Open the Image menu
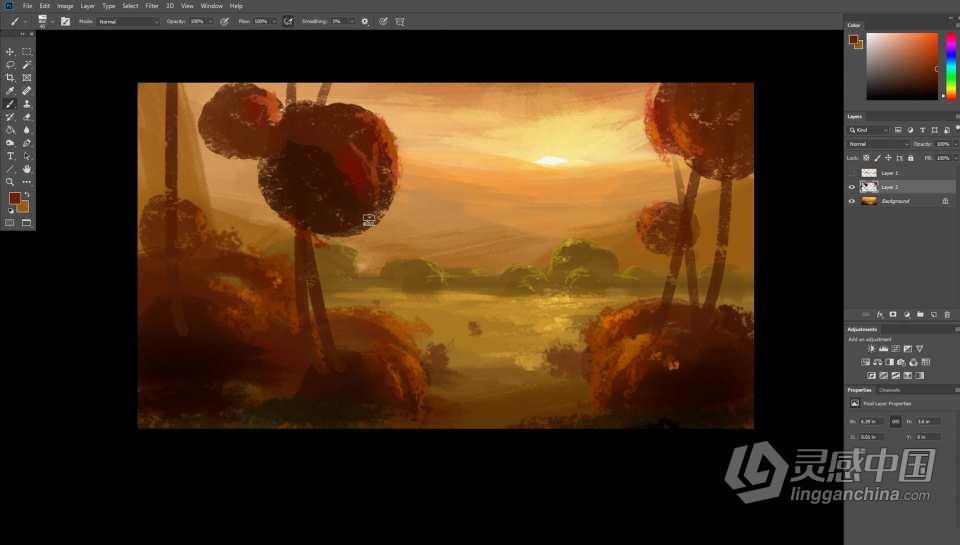This screenshot has height=545, width=960. tap(65, 6)
